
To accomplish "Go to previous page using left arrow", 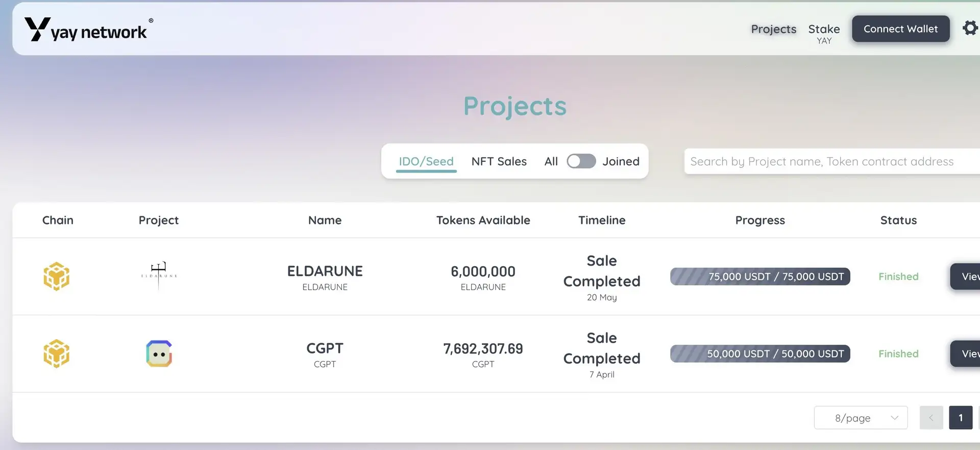I will [931, 418].
